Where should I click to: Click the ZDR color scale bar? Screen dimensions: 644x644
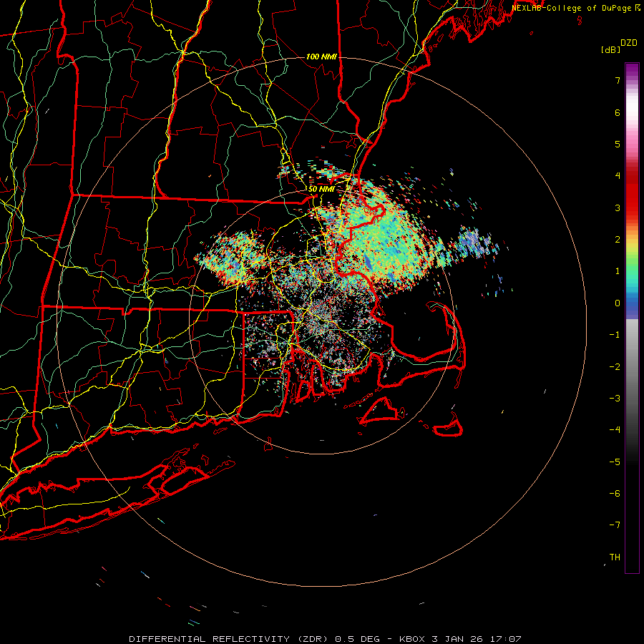632,318
